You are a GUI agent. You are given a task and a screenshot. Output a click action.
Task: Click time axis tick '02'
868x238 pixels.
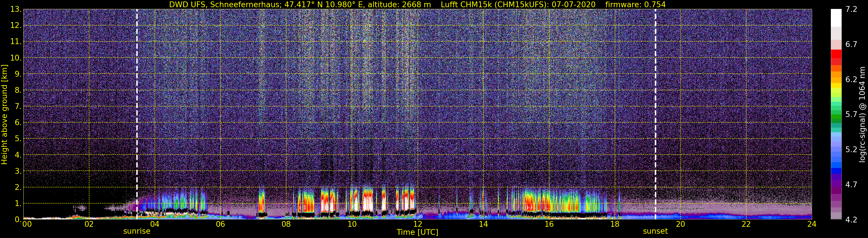pos(89,224)
